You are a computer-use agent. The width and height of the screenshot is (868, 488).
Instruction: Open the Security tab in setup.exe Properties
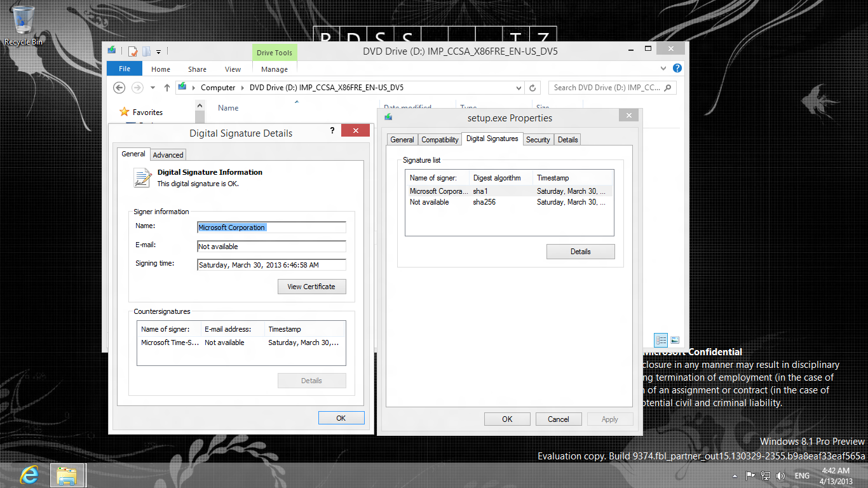click(538, 140)
